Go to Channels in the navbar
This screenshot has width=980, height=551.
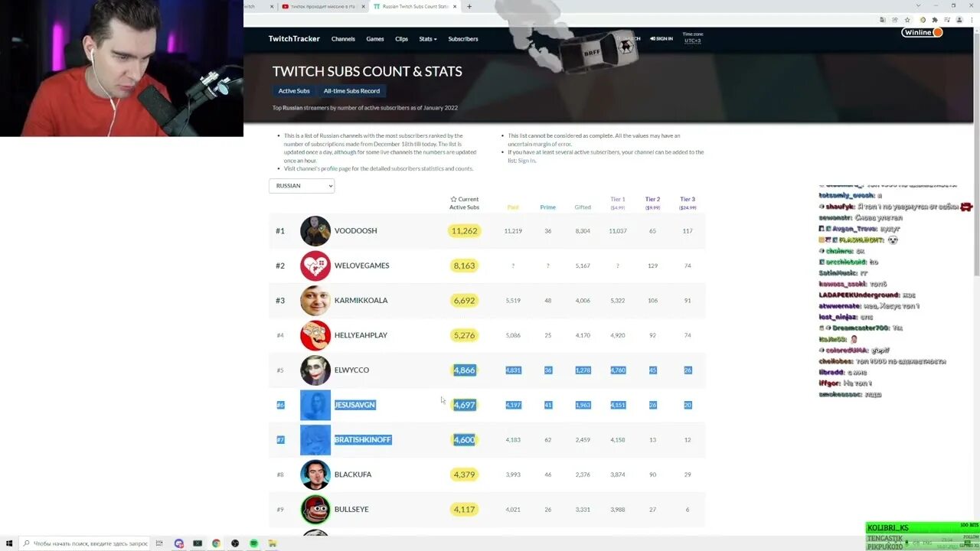(x=343, y=39)
